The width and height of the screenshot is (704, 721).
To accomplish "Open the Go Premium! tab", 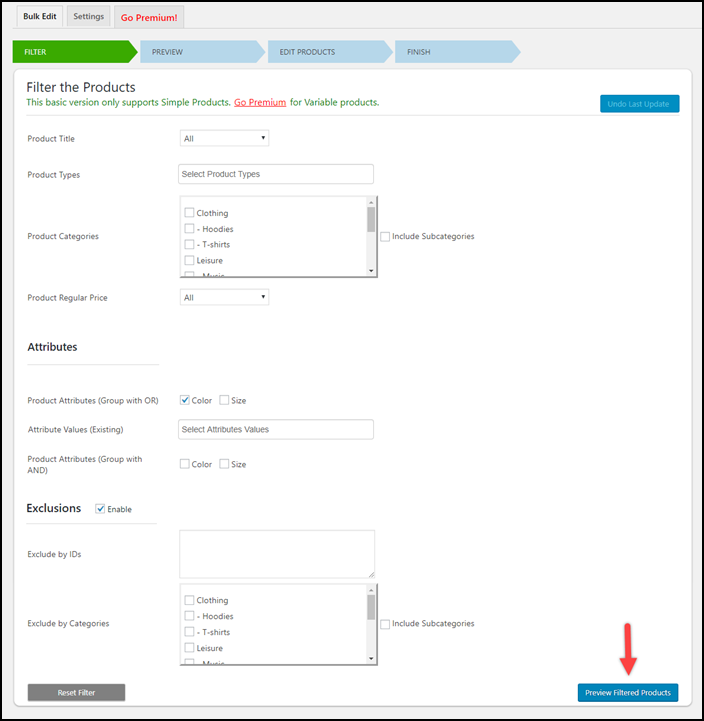I will click(147, 17).
